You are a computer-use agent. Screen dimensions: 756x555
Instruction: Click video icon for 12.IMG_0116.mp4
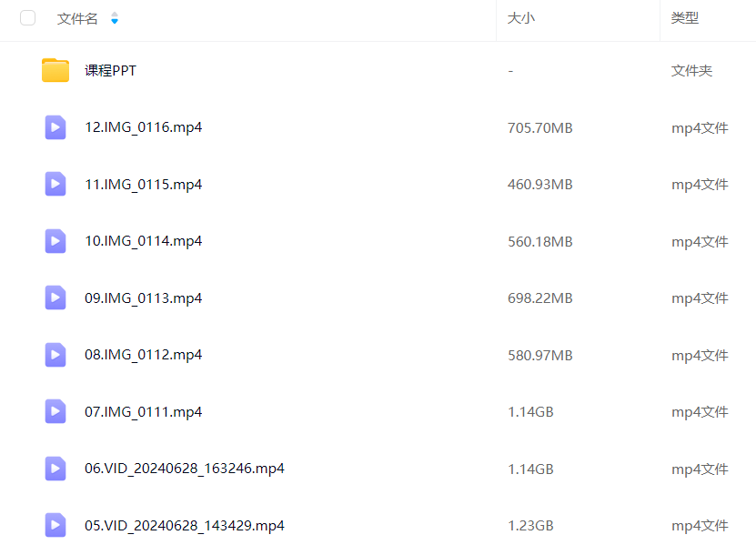(x=55, y=127)
